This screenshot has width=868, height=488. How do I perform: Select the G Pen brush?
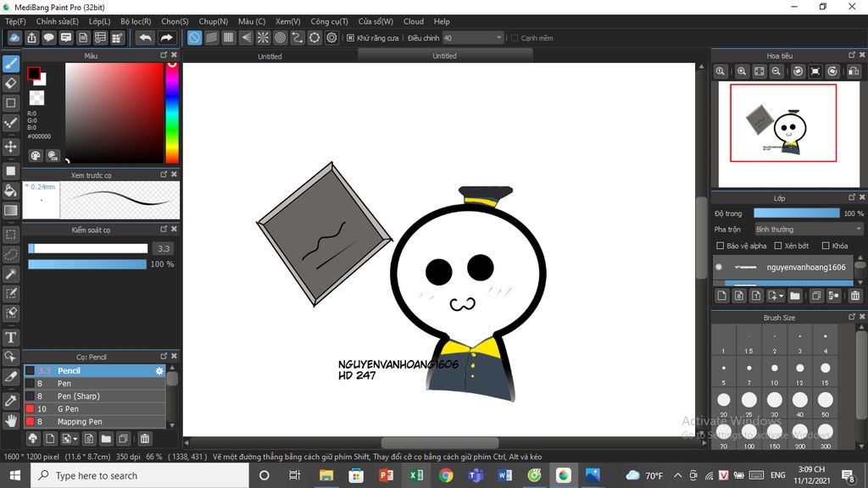click(95, 409)
